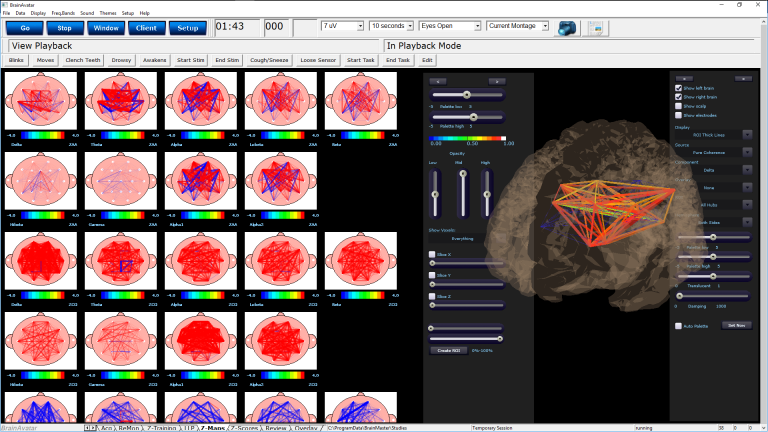This screenshot has width=768, height=432.
Task: Check the Auto Palette option
Action: coord(679,326)
